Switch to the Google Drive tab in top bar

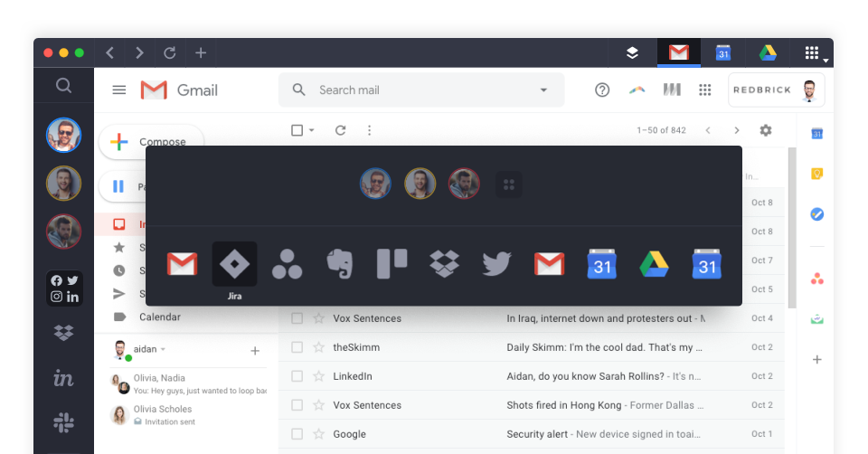pyautogui.click(x=768, y=52)
